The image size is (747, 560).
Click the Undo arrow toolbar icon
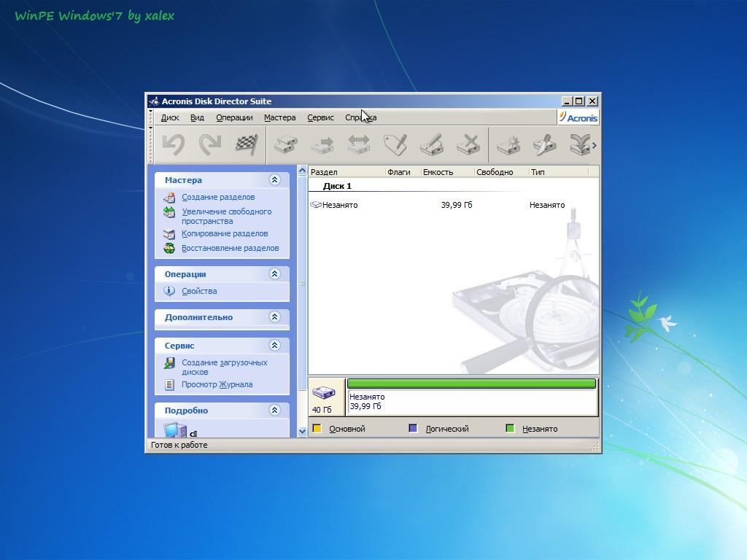tap(174, 144)
